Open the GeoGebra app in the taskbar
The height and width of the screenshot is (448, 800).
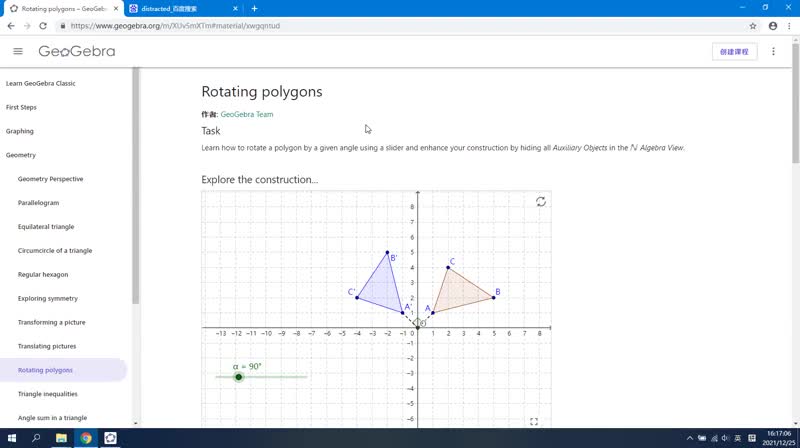pyautogui.click(x=110, y=438)
